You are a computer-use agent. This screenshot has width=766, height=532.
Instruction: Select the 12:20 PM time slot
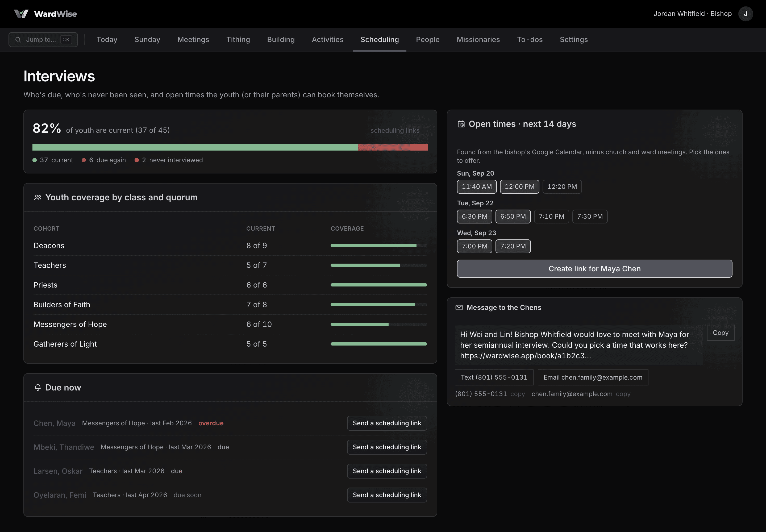pos(562,187)
